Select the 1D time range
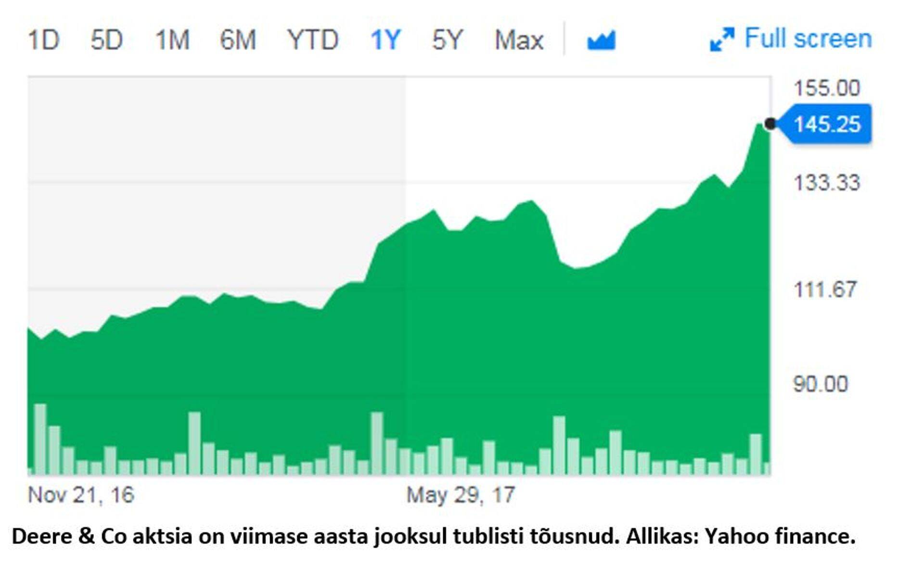The width and height of the screenshot is (924, 566). (44, 39)
